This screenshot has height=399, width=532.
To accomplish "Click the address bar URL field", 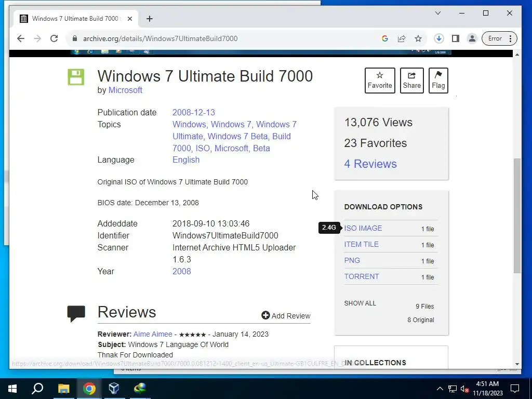I will pyautogui.click(x=224, y=38).
